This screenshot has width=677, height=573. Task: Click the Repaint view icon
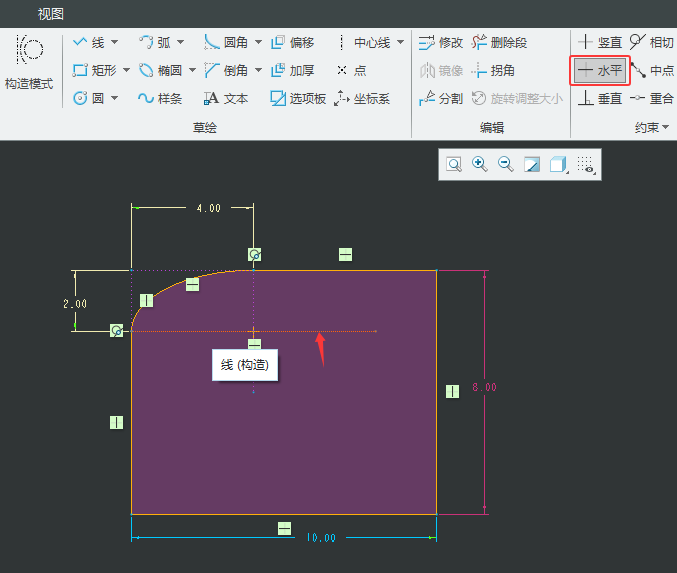click(x=531, y=164)
